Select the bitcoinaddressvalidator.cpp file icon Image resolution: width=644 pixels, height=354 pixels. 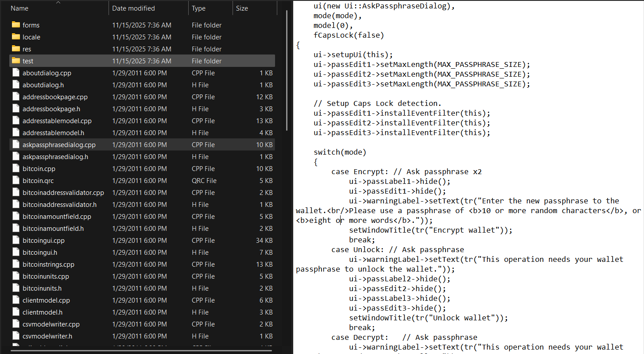click(x=16, y=192)
